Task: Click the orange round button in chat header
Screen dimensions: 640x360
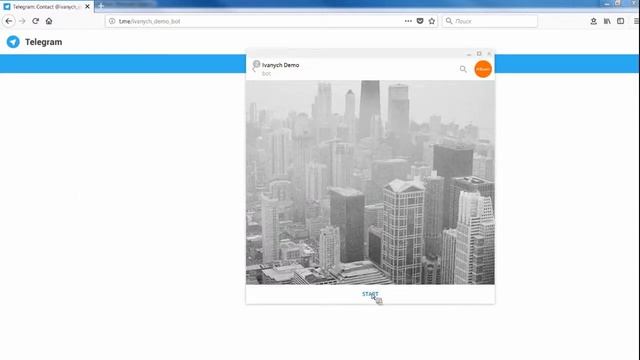Action: tap(483, 69)
